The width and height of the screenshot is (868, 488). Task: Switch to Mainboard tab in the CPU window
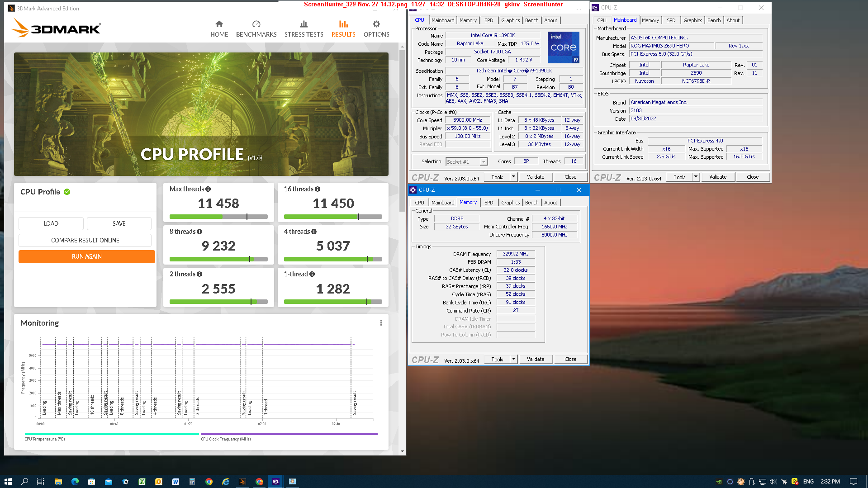pos(442,20)
